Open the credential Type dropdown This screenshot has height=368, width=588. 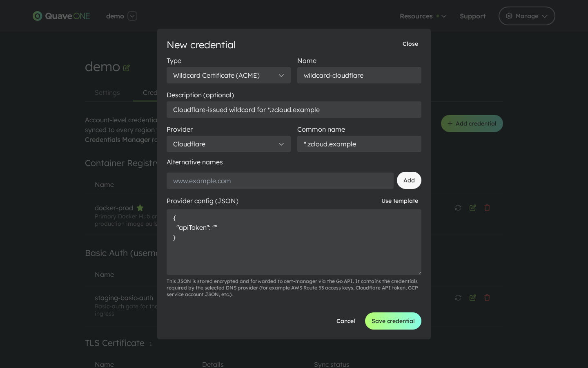pyautogui.click(x=229, y=75)
